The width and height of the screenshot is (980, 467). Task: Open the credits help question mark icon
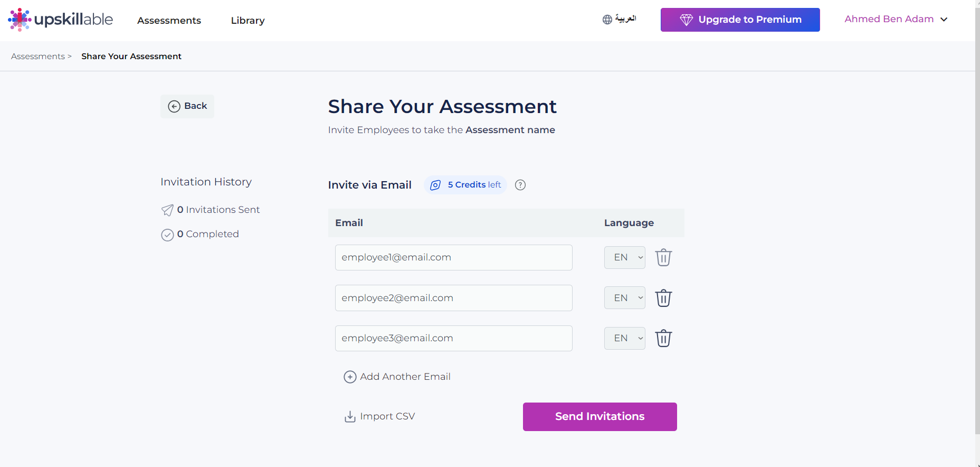click(520, 185)
